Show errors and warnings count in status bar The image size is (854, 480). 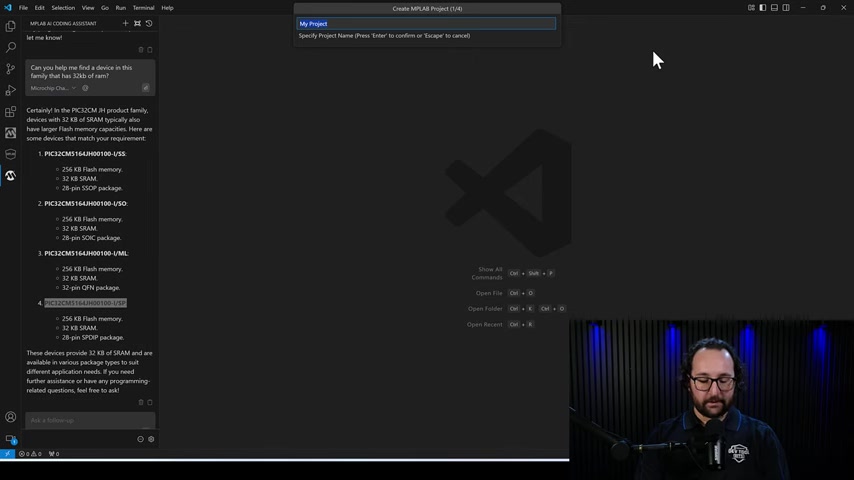tap(30, 453)
